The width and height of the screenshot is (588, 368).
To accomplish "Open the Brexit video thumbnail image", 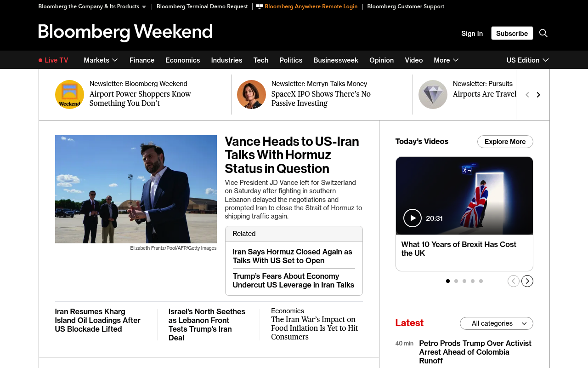I will pyautogui.click(x=464, y=195).
